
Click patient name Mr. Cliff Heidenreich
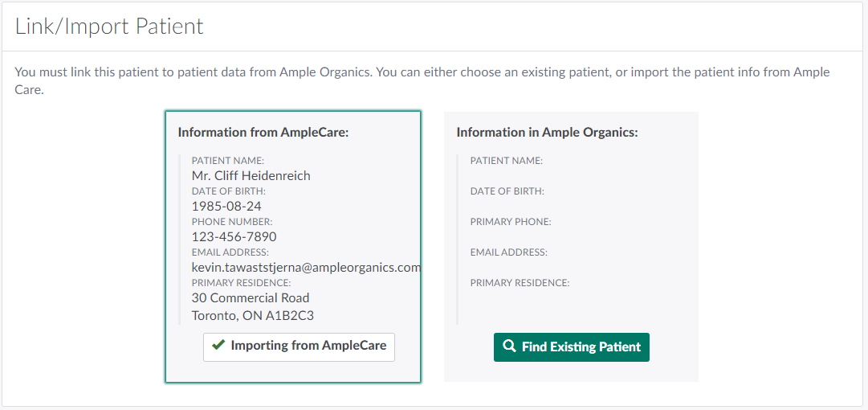pos(251,175)
